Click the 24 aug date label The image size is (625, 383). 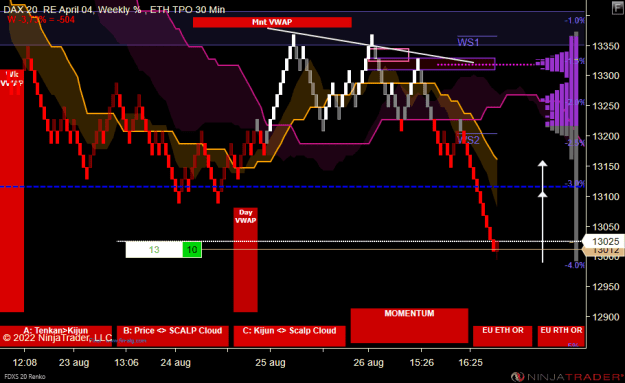pos(175,363)
